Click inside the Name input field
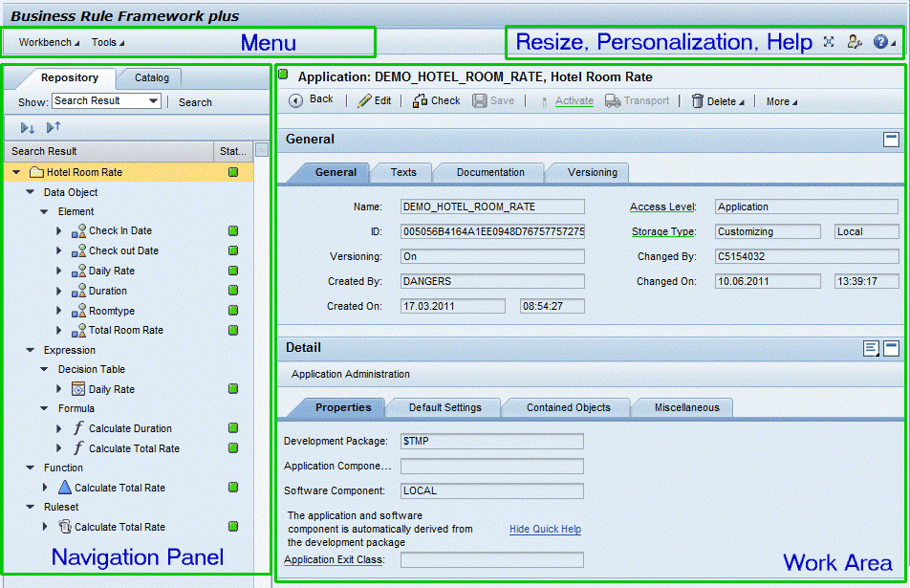The width and height of the screenshot is (910, 588). coord(492,207)
